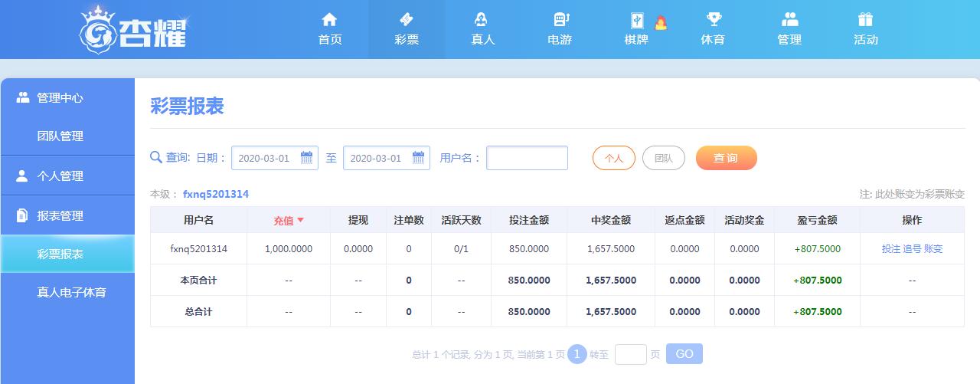Screen dimensions: 980x384
Task: Select the 彩票 ticket icon in navigation
Action: point(407,19)
